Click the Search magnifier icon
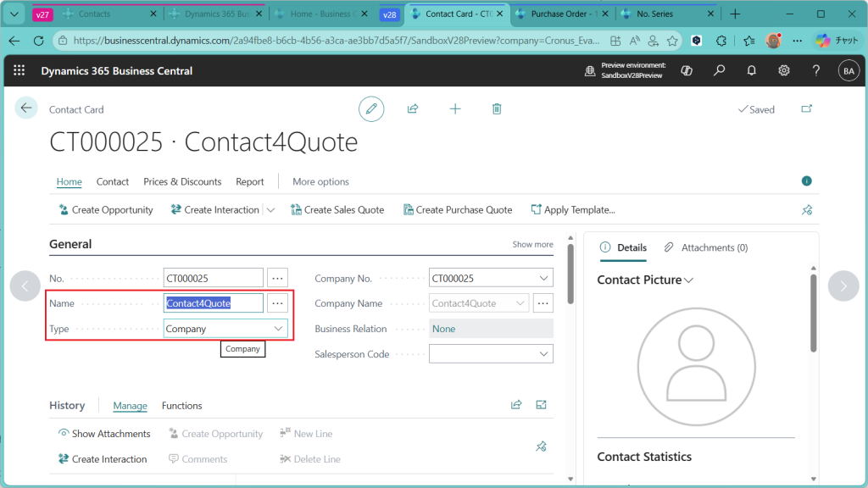The width and height of the screenshot is (868, 488). click(719, 71)
